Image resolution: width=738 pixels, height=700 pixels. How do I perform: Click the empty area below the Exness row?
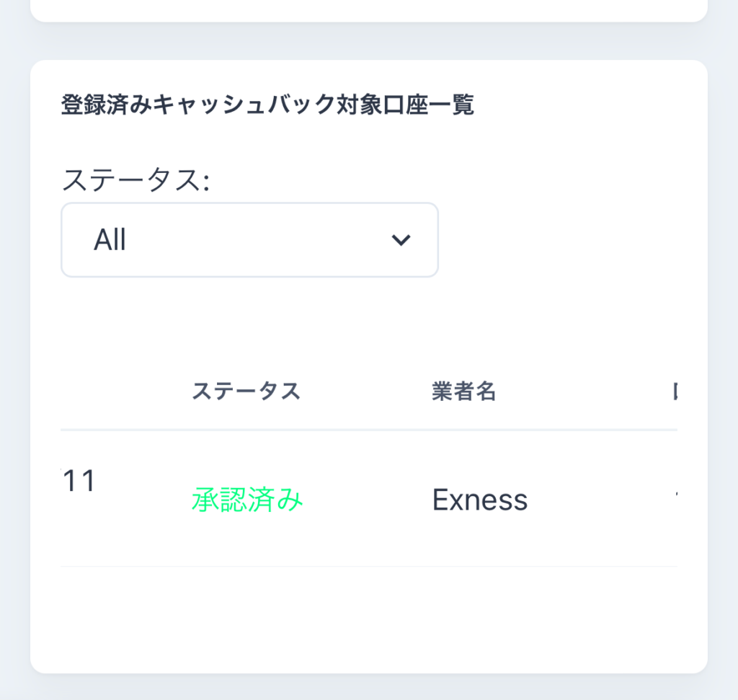369,616
